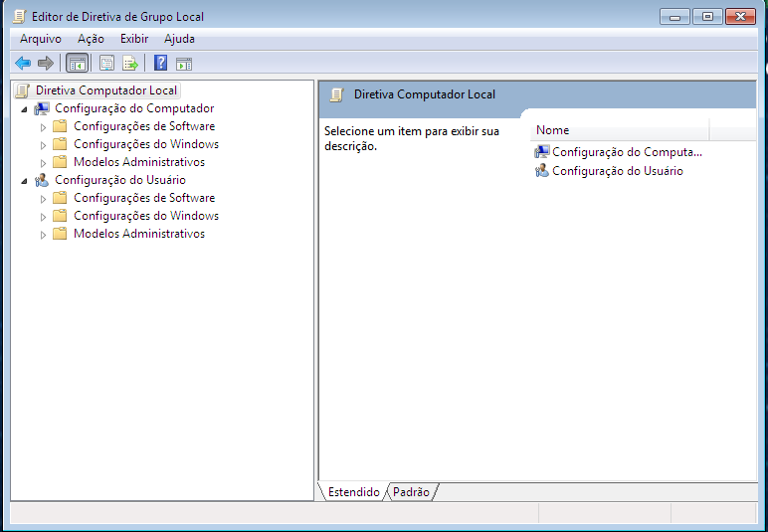Select Configuração do Usuário label in tree

coord(120,180)
